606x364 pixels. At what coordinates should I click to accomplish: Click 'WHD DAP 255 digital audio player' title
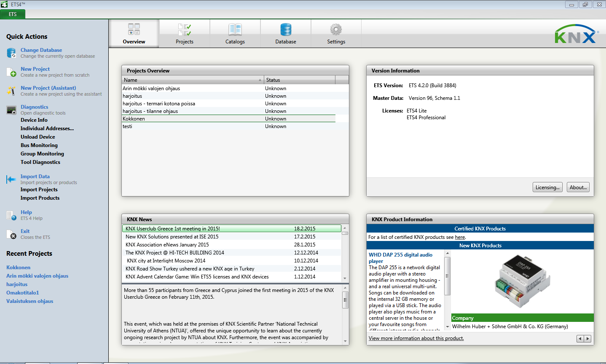(400, 258)
